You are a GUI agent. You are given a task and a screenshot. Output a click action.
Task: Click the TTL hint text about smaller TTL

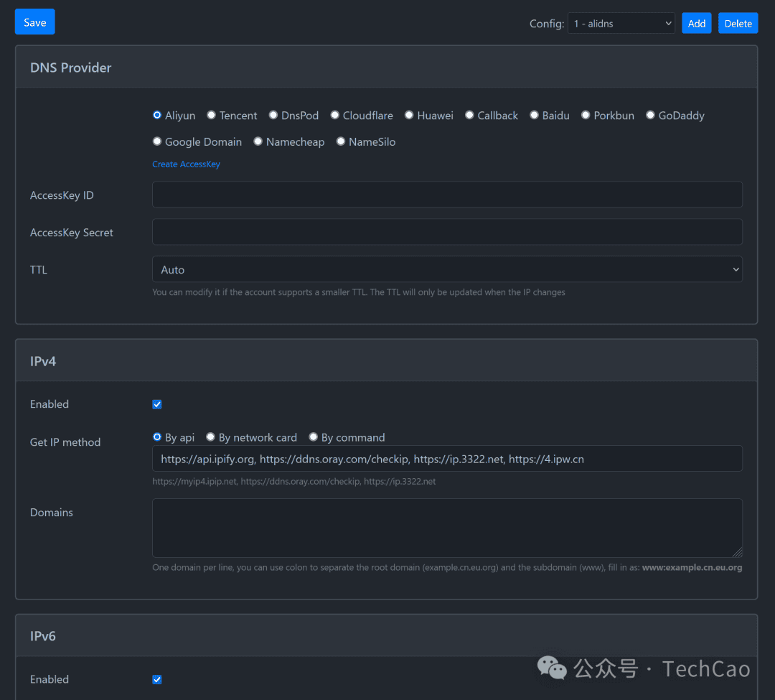[x=358, y=292]
